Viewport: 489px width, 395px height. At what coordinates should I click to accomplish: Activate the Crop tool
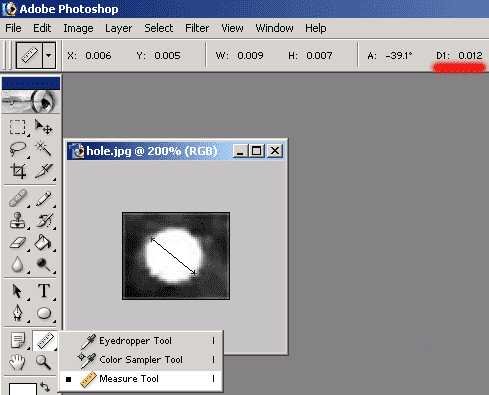(x=17, y=171)
